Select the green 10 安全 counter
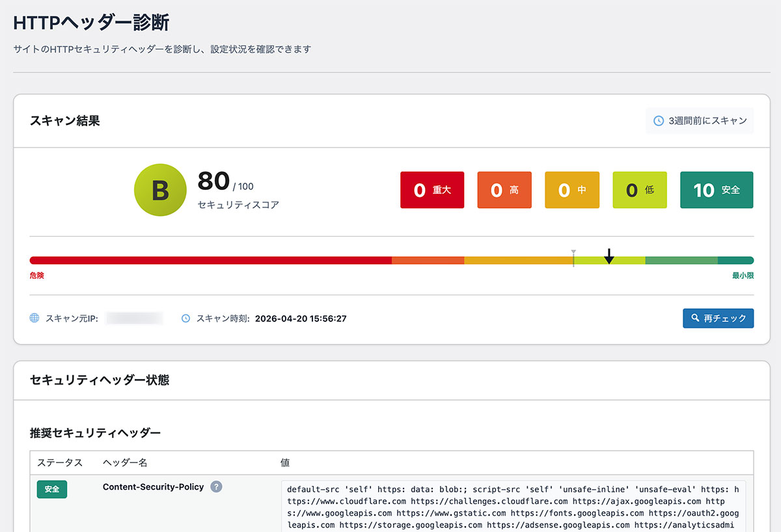 (717, 190)
